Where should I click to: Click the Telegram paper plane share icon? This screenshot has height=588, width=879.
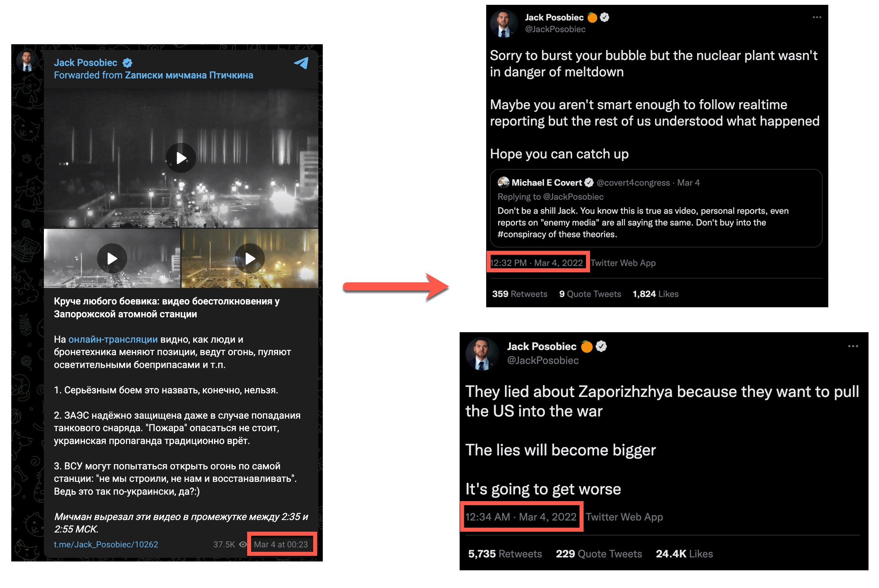[x=301, y=63]
